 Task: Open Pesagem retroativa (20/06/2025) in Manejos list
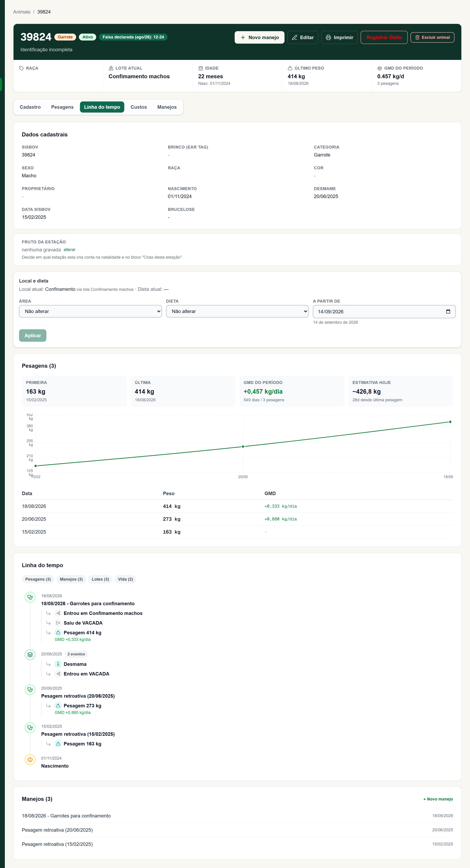coord(237,830)
